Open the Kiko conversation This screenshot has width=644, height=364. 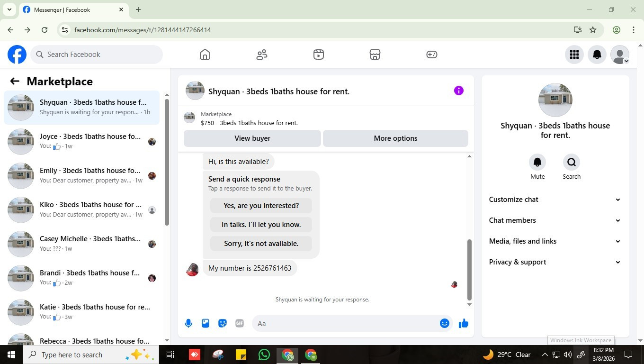(x=81, y=209)
